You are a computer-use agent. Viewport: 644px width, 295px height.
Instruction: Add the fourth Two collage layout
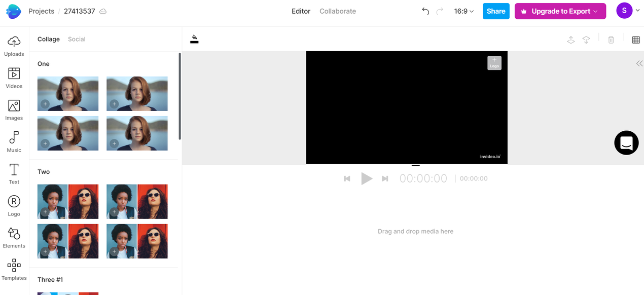(x=137, y=241)
